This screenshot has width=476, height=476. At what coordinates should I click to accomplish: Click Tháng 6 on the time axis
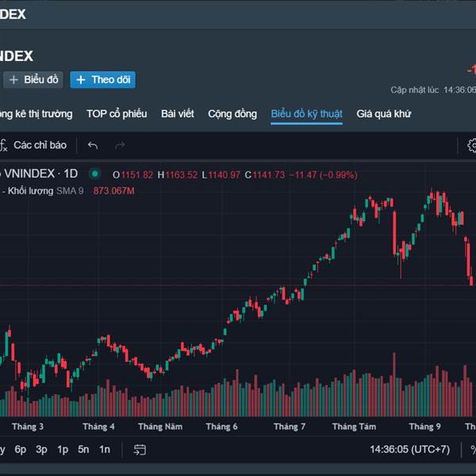221,427
